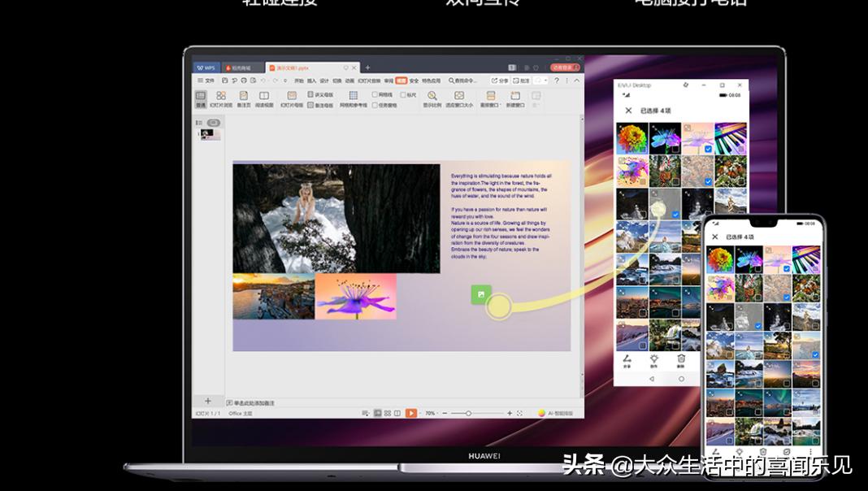The height and width of the screenshot is (491, 868).
Task: Collapse the ribbon with the chevron arrow
Action: [x=577, y=80]
